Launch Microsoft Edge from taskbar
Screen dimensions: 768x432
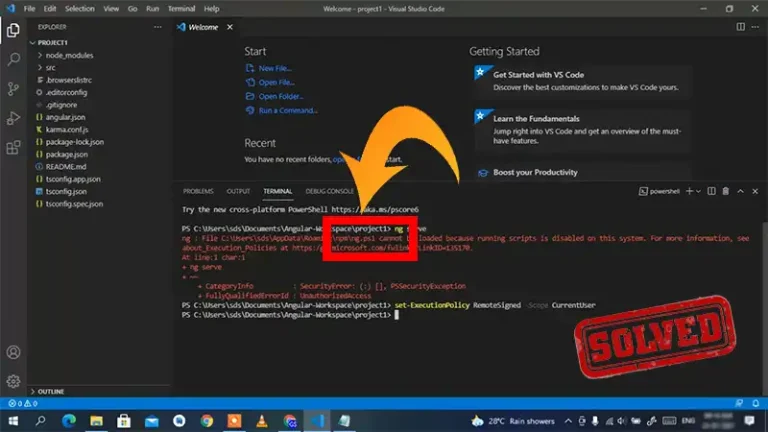point(69,421)
